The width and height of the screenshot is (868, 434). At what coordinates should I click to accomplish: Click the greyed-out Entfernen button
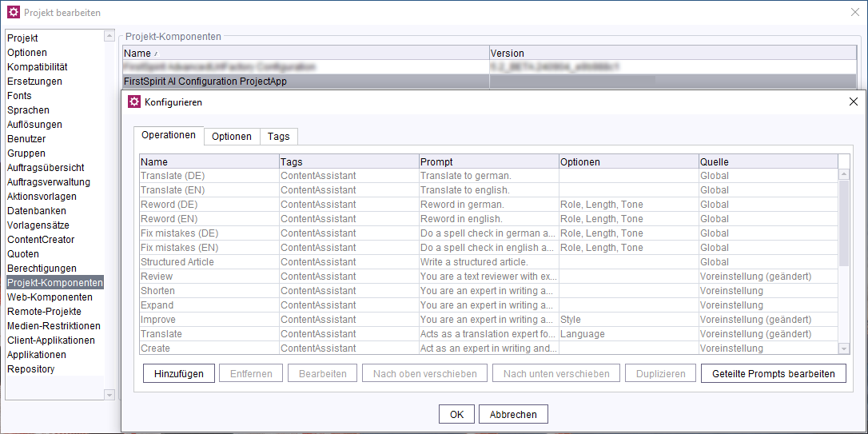pos(251,374)
